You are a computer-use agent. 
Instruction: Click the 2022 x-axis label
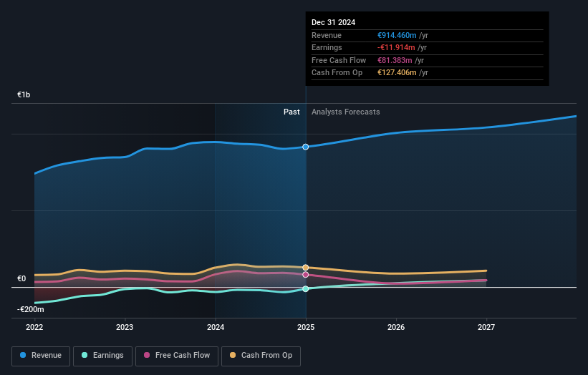pos(34,327)
